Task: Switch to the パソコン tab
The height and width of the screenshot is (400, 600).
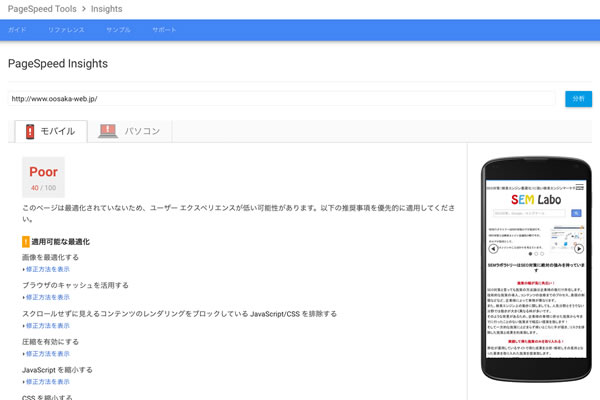Action: pos(130,131)
